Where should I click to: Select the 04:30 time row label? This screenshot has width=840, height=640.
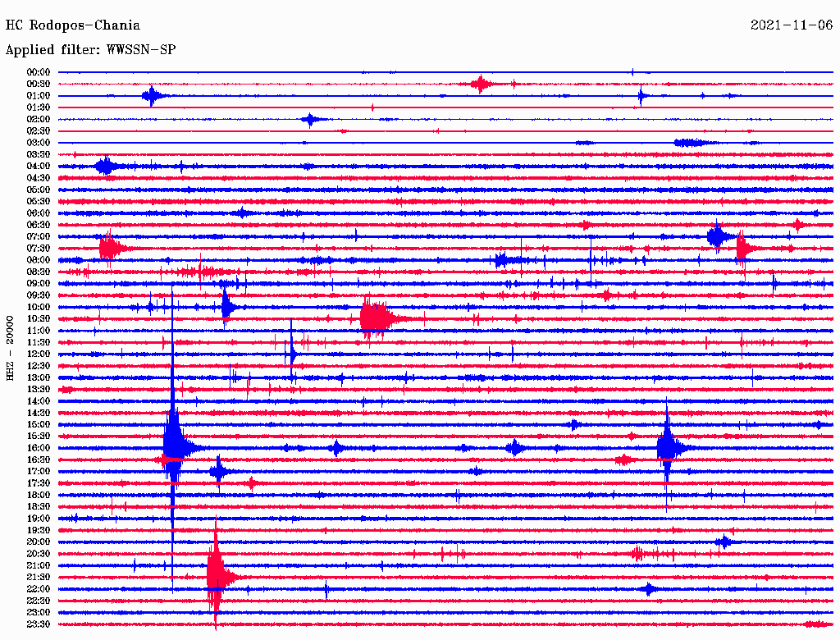coord(39,178)
